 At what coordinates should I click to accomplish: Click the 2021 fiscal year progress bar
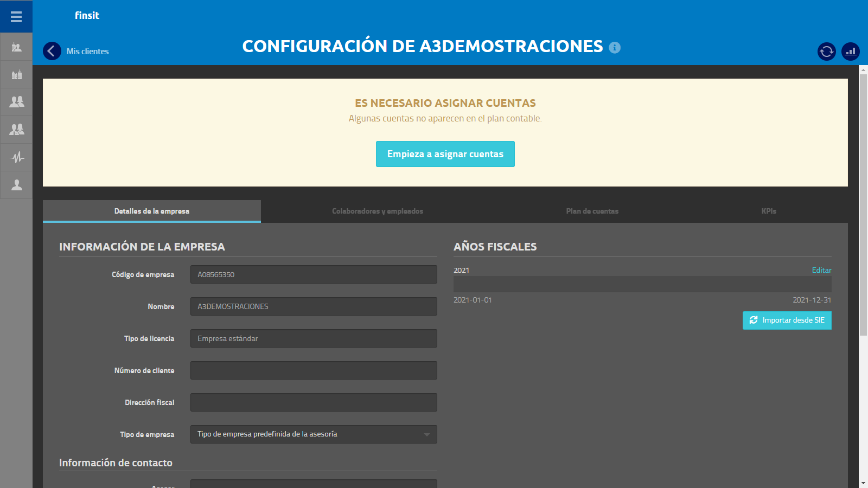[642, 284]
